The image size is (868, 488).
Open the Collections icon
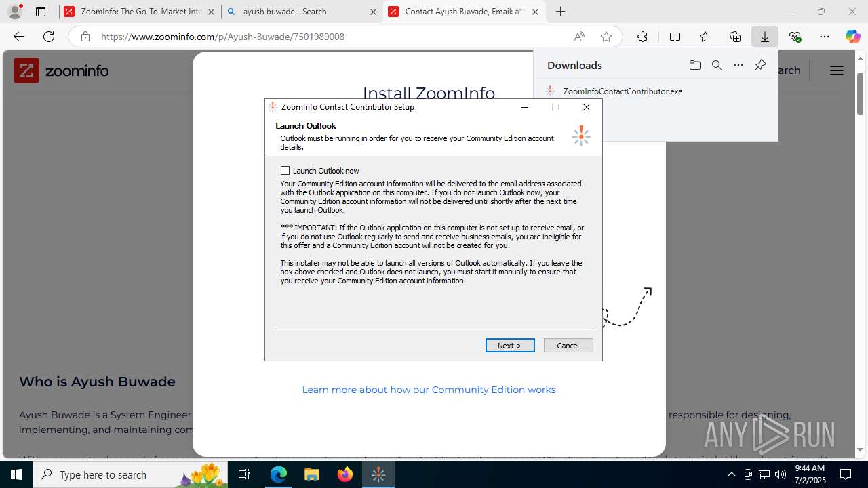pyautogui.click(x=735, y=37)
